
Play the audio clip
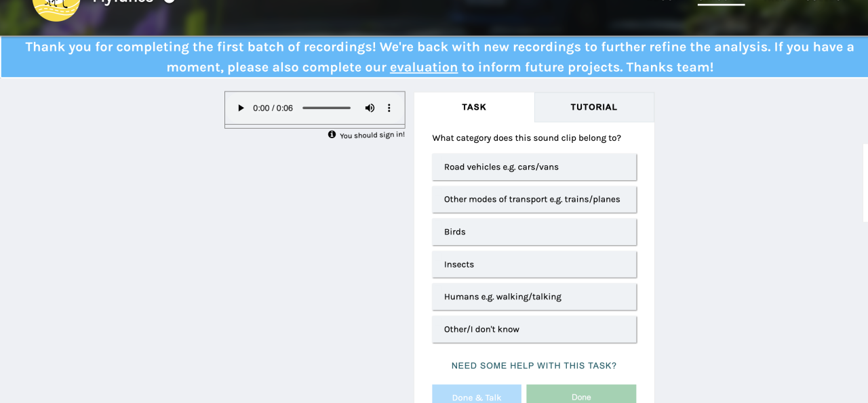(x=240, y=108)
